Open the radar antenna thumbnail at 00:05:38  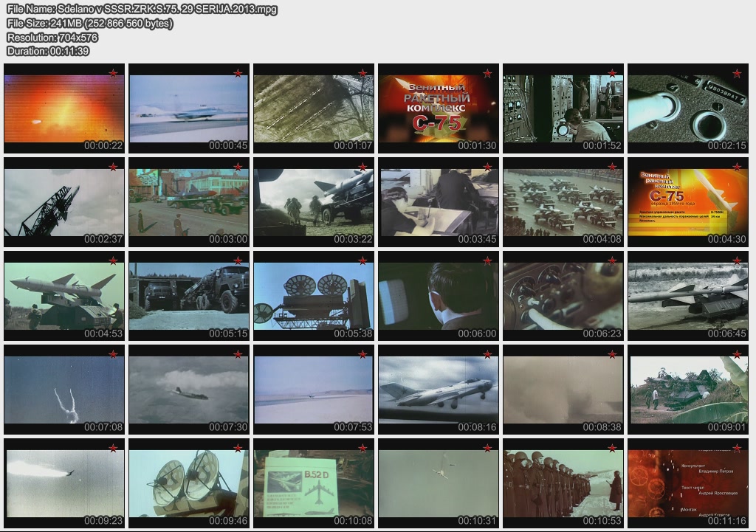pos(314,295)
